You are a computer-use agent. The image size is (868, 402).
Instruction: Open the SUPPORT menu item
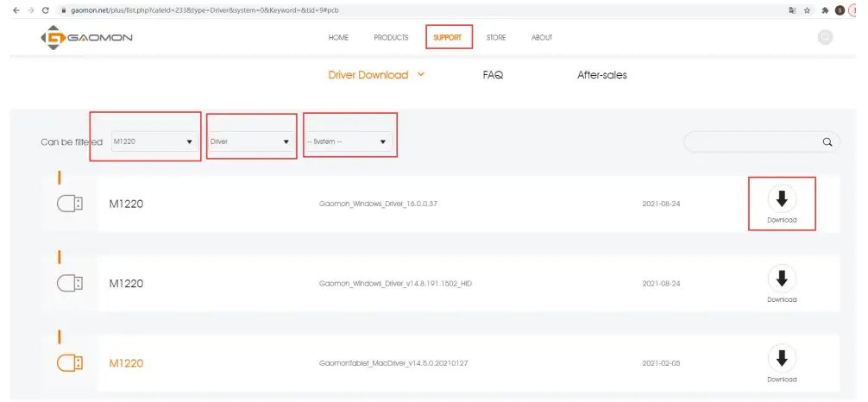(x=447, y=38)
